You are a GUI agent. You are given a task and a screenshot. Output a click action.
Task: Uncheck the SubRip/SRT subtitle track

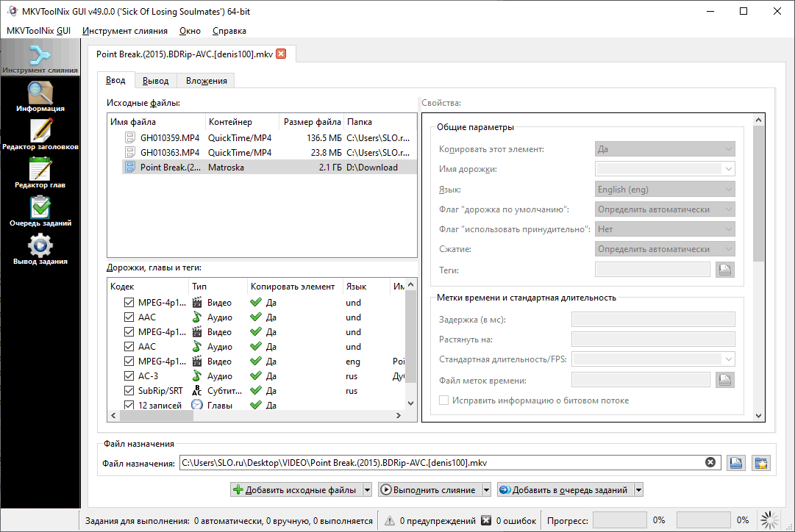[129, 391]
